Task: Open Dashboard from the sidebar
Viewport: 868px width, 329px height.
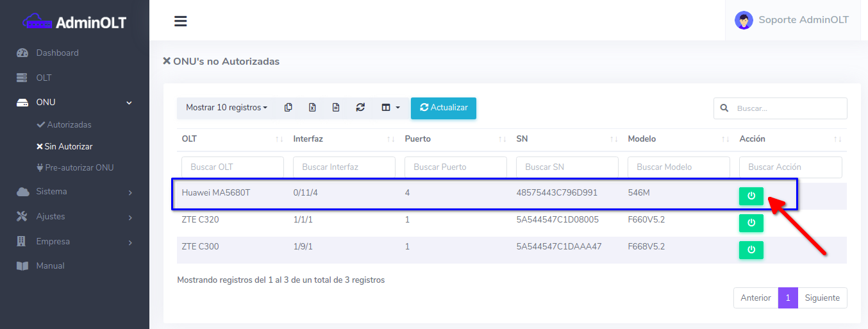Action: (x=57, y=53)
